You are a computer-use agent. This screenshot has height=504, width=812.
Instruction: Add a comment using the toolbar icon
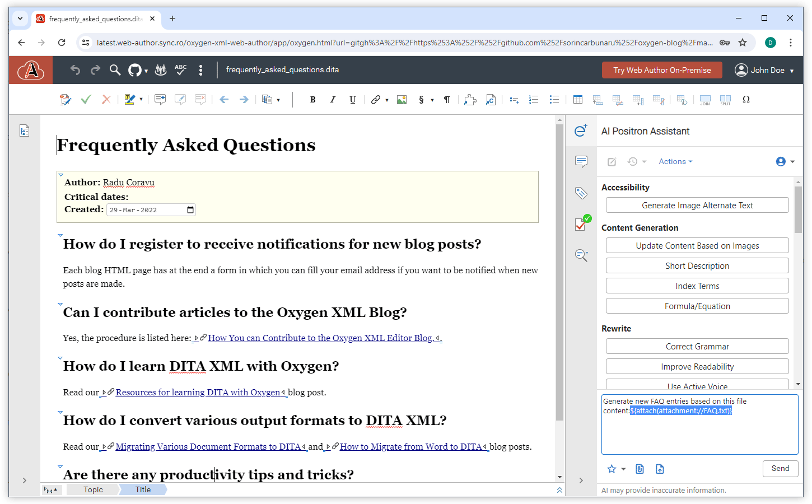click(160, 100)
